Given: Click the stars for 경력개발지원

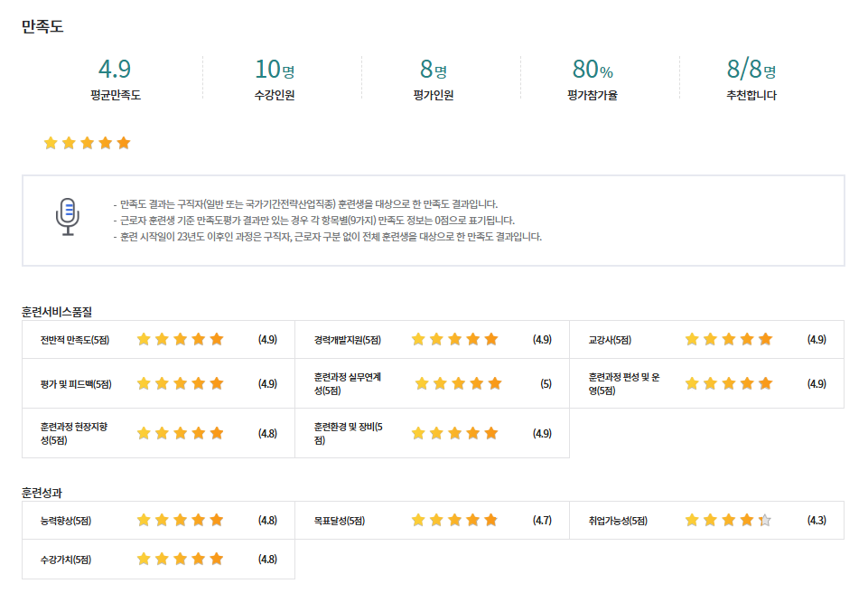Looking at the screenshot, I should pos(454,340).
